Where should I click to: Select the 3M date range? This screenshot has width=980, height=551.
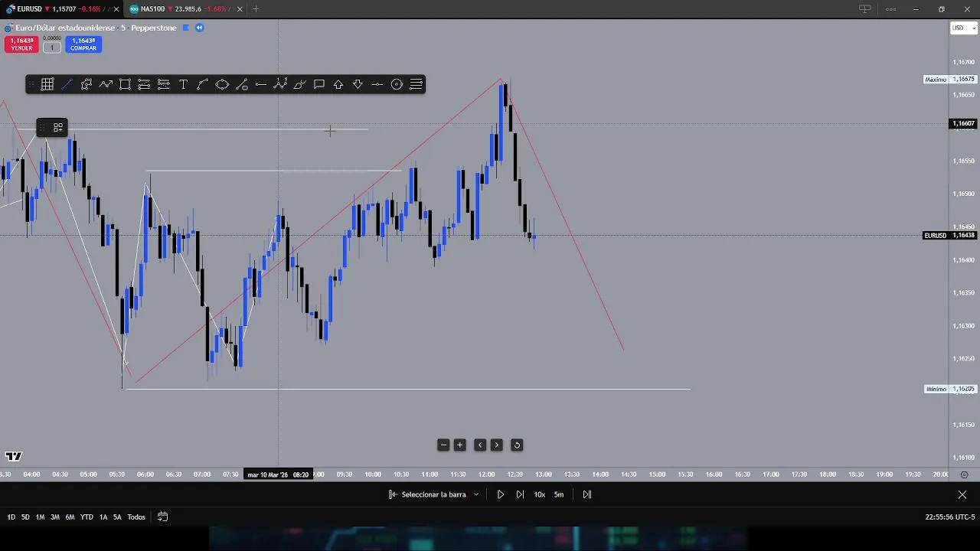click(55, 517)
